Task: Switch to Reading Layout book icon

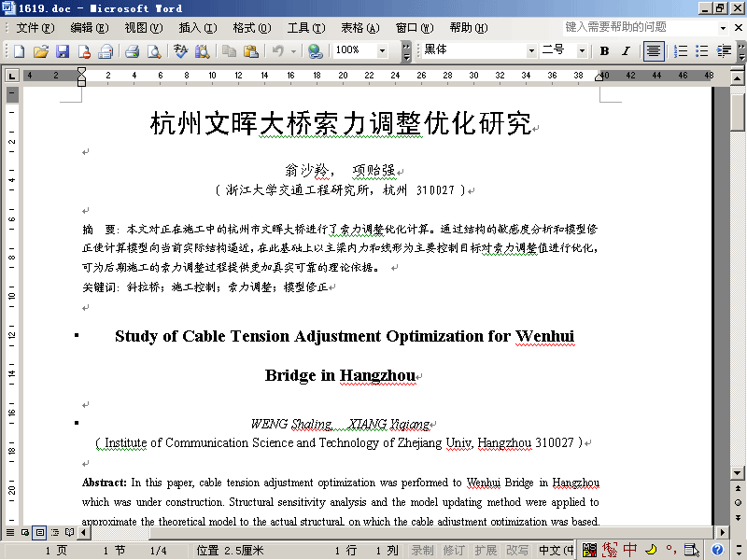Action: click(x=69, y=532)
